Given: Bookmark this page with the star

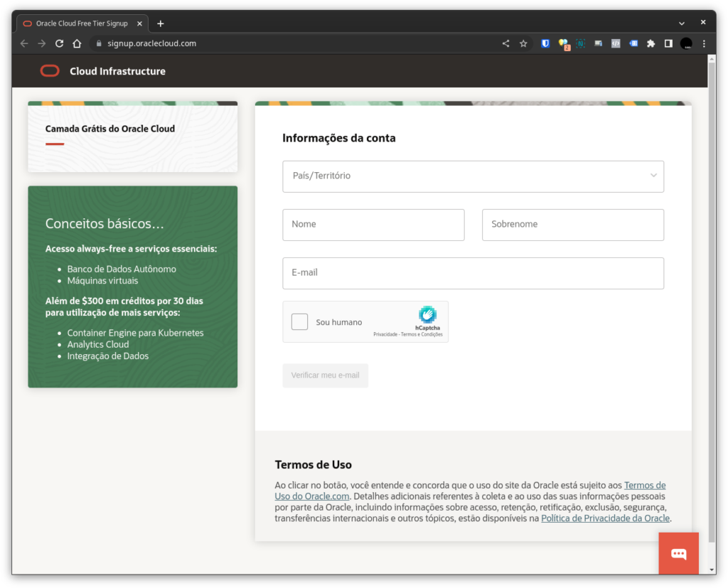Looking at the screenshot, I should point(523,43).
